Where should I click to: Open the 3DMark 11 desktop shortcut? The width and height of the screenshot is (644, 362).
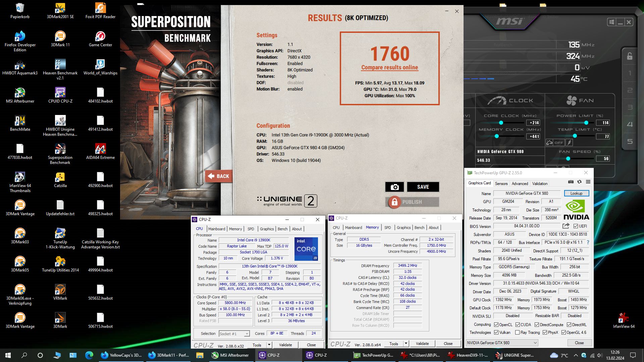pyautogui.click(x=60, y=39)
